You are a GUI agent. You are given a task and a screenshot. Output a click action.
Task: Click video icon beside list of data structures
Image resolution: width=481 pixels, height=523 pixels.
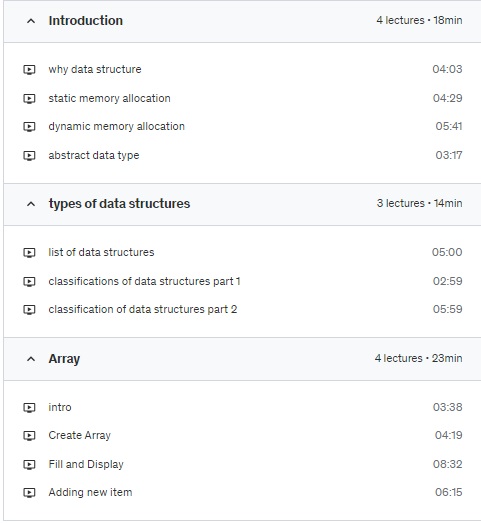tap(29, 253)
